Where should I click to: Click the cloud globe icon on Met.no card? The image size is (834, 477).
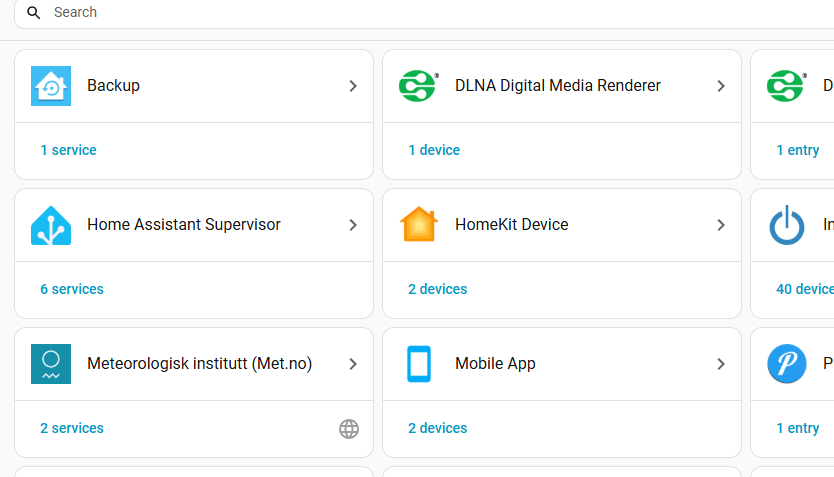[x=348, y=429]
